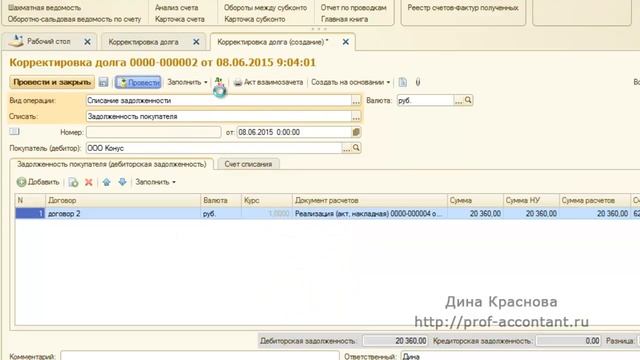Click the Валюта column header
Viewport: 640px width, 360px height.
click(221, 200)
